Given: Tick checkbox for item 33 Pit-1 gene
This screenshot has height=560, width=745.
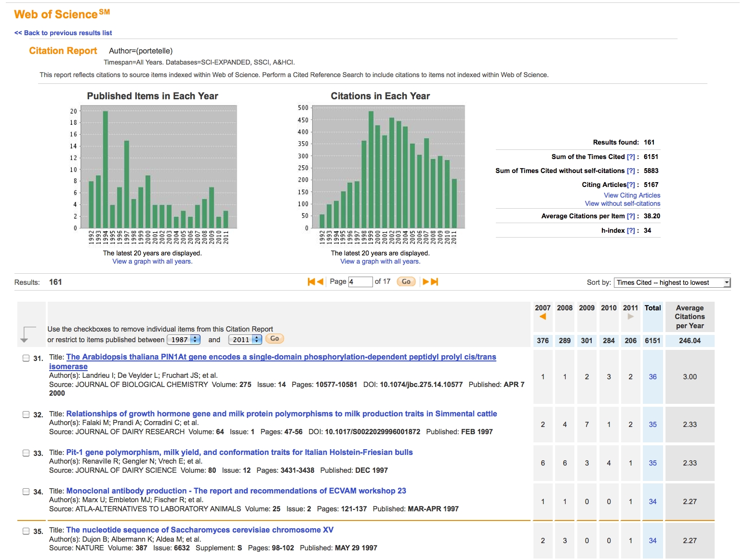Looking at the screenshot, I should pyautogui.click(x=26, y=453).
